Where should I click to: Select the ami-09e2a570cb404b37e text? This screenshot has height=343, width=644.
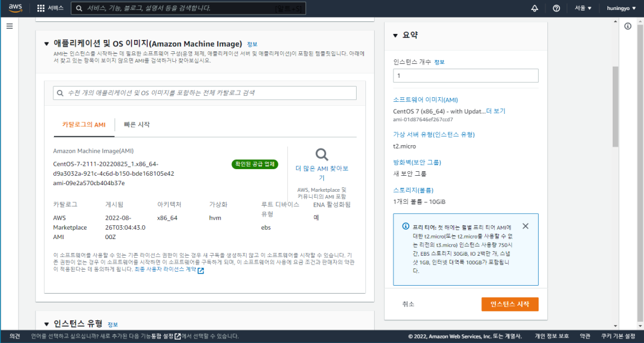[89, 183]
